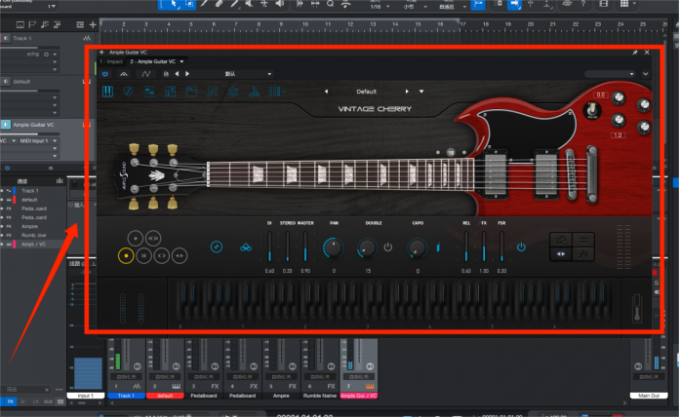Expand the Ample Guitar VC instrument selector
Screen dimensions: 680x417
(179, 62)
